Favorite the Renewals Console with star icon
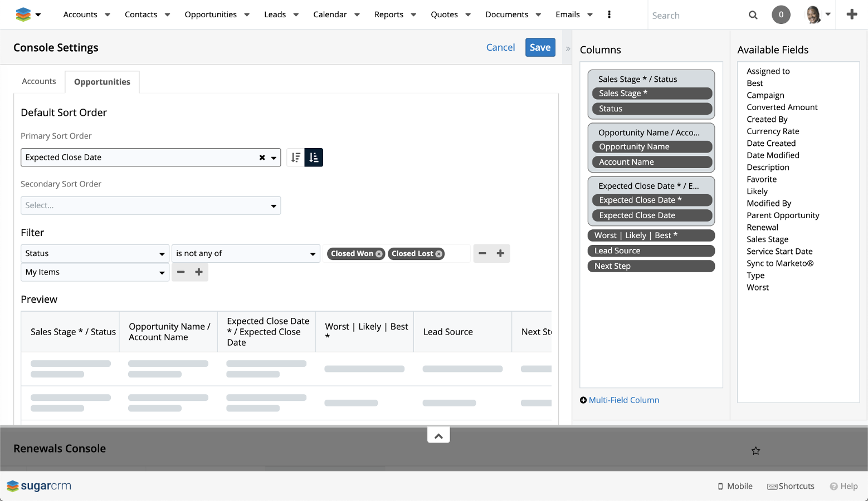This screenshot has height=501, width=868. click(x=755, y=451)
